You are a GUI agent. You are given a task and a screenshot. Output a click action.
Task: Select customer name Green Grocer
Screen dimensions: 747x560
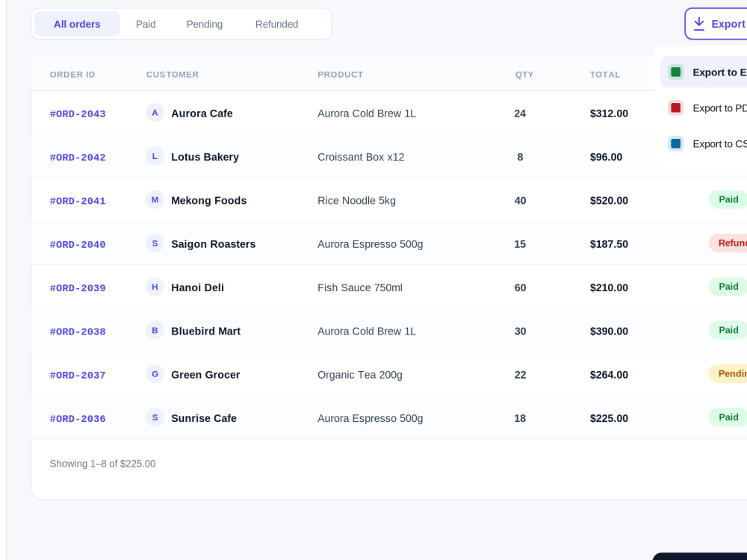pyautogui.click(x=205, y=375)
